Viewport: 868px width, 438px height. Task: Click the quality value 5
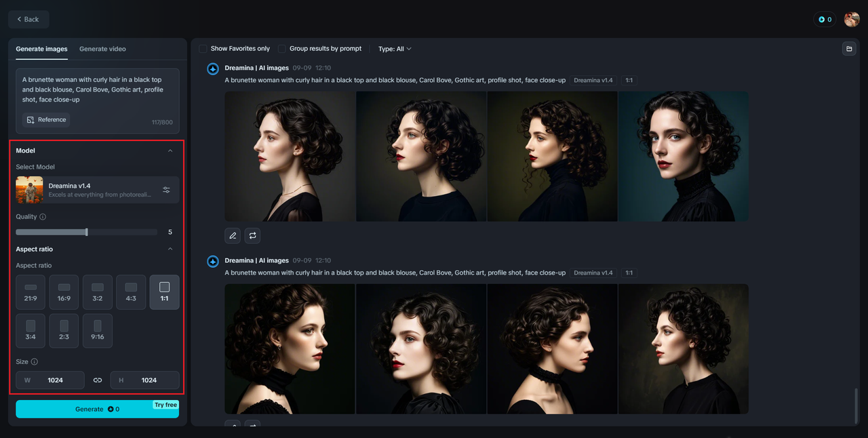[170, 232]
